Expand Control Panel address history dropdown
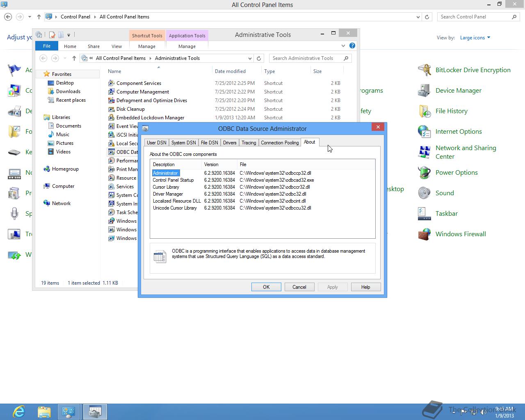This screenshot has width=525, height=420. [418, 17]
